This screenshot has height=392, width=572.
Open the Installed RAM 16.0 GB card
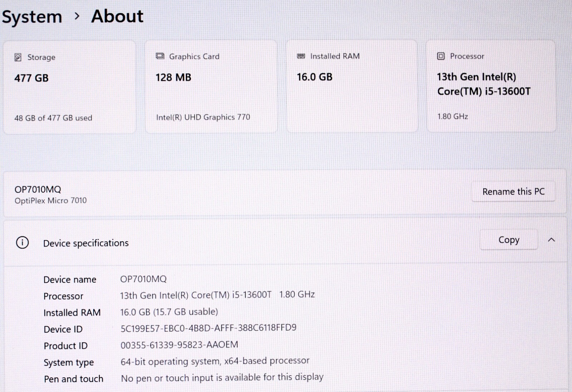click(352, 86)
